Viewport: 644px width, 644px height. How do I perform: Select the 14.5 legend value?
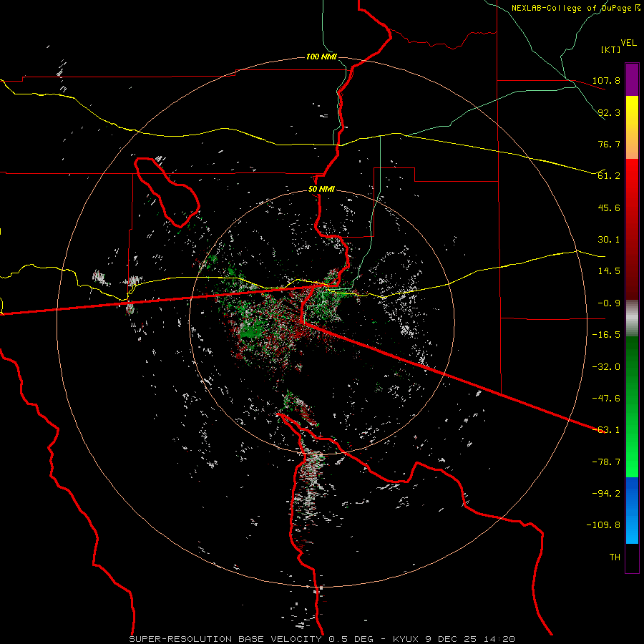tap(609, 271)
